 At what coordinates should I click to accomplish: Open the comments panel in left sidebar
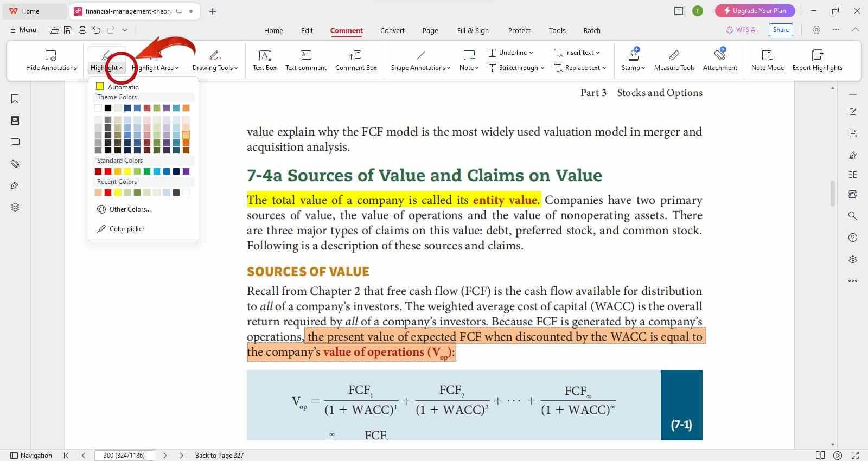click(x=15, y=142)
